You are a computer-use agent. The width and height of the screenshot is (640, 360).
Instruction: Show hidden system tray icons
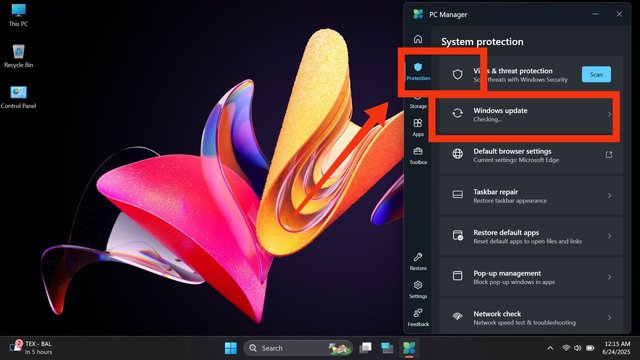[550, 348]
